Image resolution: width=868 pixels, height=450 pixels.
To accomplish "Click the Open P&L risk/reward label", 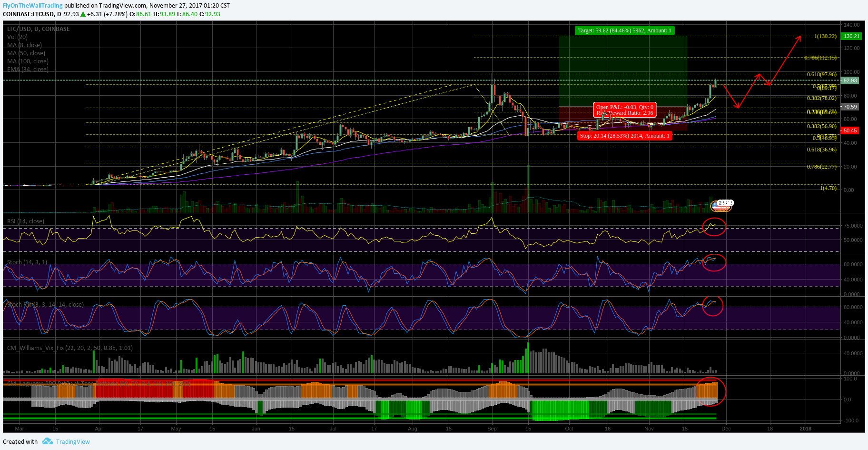I will [624, 110].
